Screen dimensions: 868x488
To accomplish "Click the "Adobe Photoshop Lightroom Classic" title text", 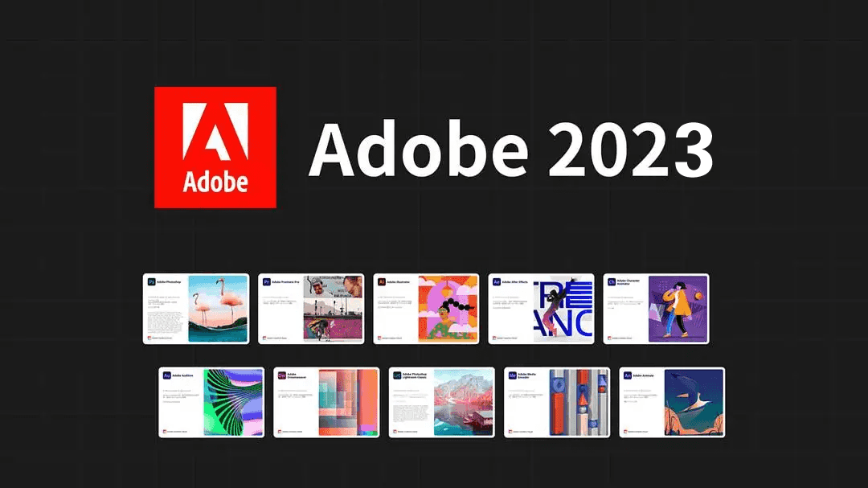I will point(415,375).
